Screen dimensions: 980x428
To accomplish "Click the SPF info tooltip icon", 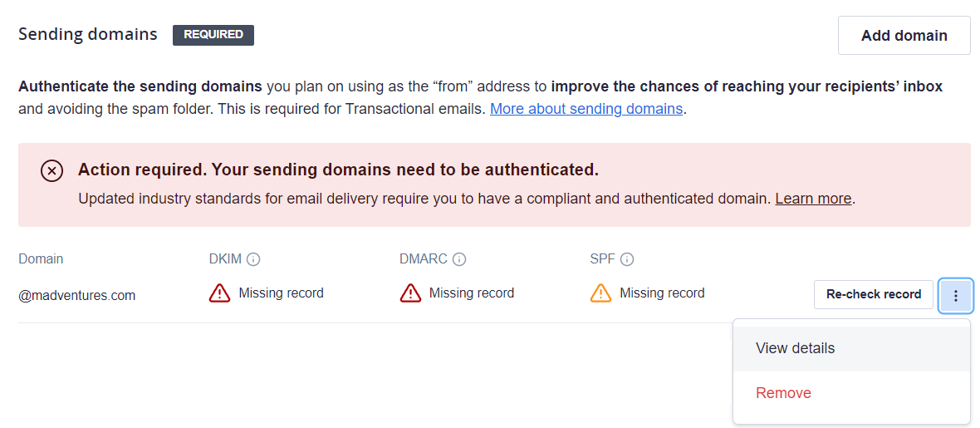I will coord(628,259).
